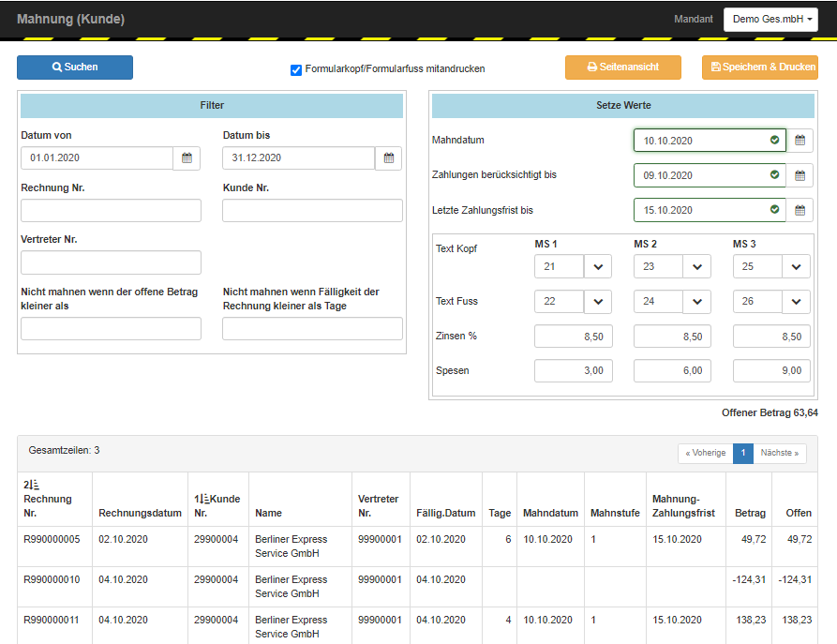
Task: Click Speichern & Drucken button
Action: tap(759, 67)
